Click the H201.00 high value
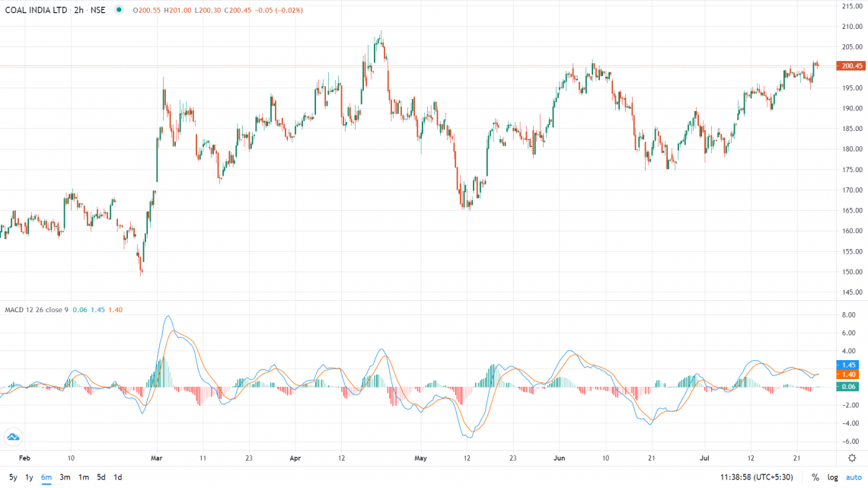 (177, 10)
